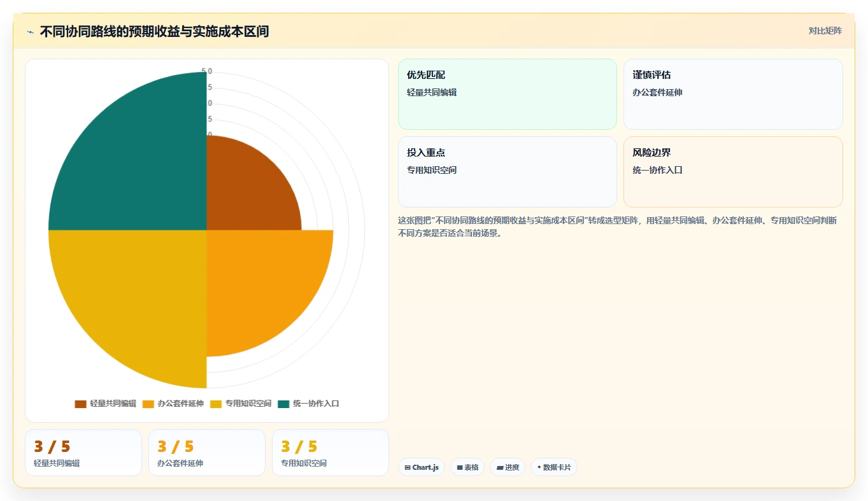Screen dimensions: 868x501
Task: Select the 风险边界 matrix card
Action: pos(733,172)
